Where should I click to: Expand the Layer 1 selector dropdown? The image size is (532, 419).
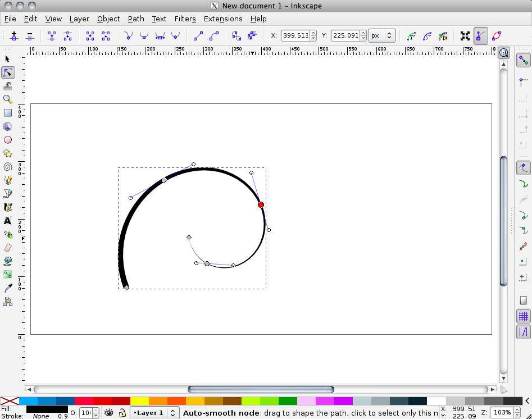154,412
